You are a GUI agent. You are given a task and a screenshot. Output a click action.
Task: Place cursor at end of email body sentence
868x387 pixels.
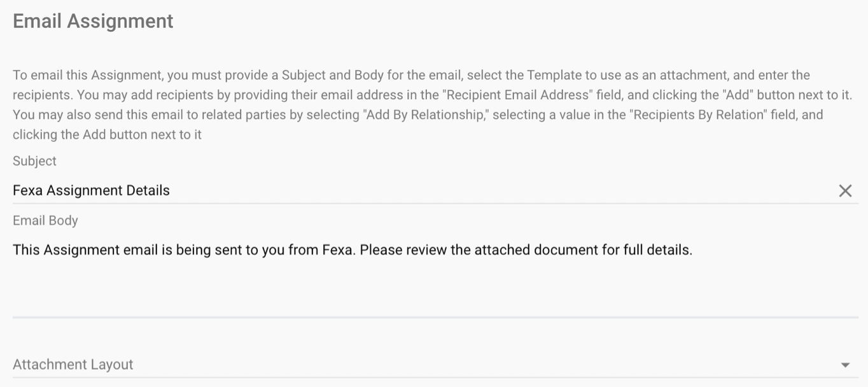point(692,250)
